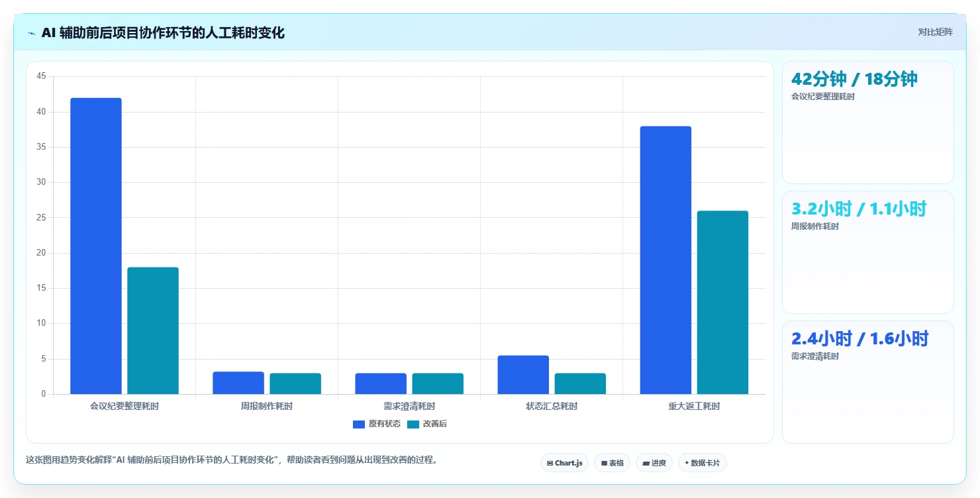Click the 对比矩阵 label in header
The height and width of the screenshot is (498, 980).
(x=935, y=32)
